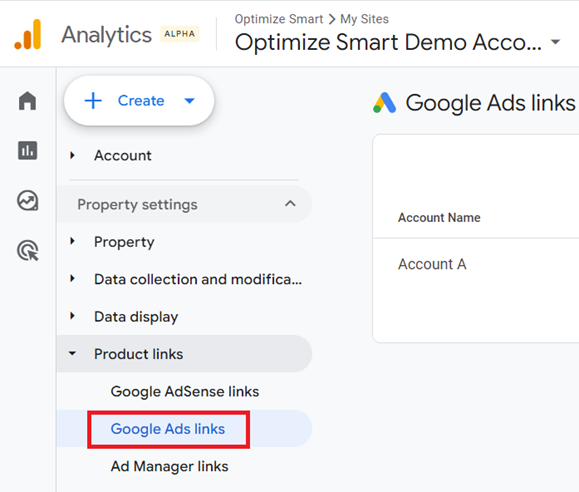Click Optimize Smart Demo Account title
This screenshot has width=579, height=492.
pyautogui.click(x=388, y=42)
